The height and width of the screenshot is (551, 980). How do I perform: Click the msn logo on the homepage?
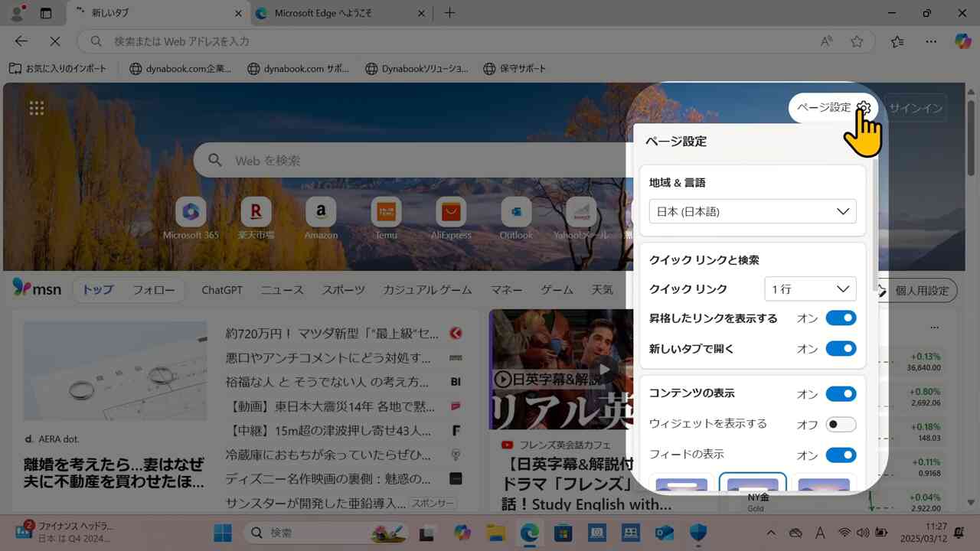click(35, 289)
